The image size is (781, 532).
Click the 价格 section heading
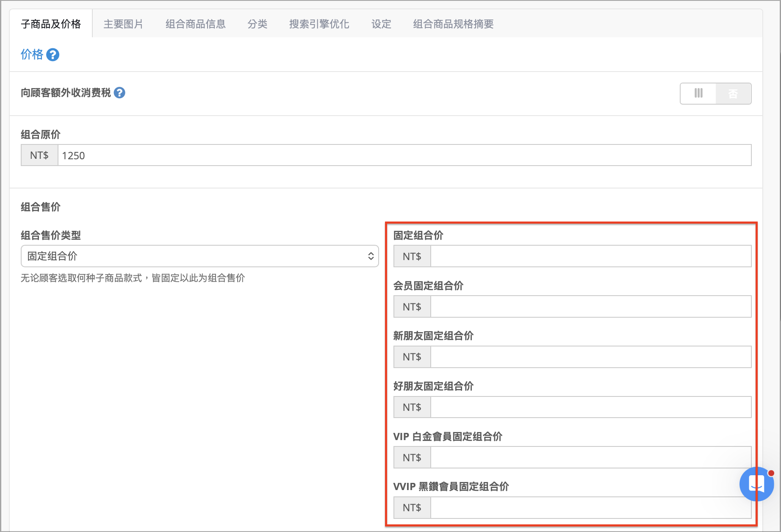pos(32,55)
